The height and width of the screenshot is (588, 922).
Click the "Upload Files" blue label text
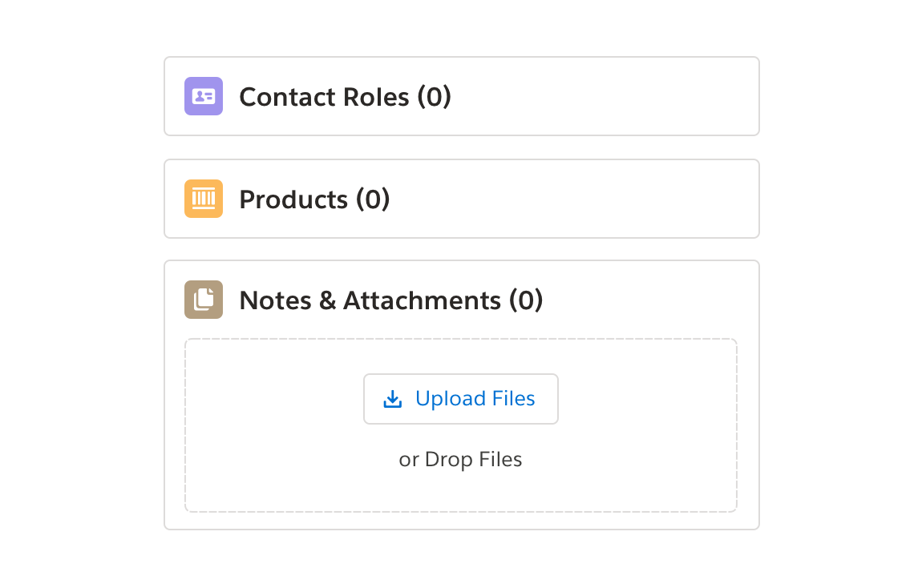point(475,399)
